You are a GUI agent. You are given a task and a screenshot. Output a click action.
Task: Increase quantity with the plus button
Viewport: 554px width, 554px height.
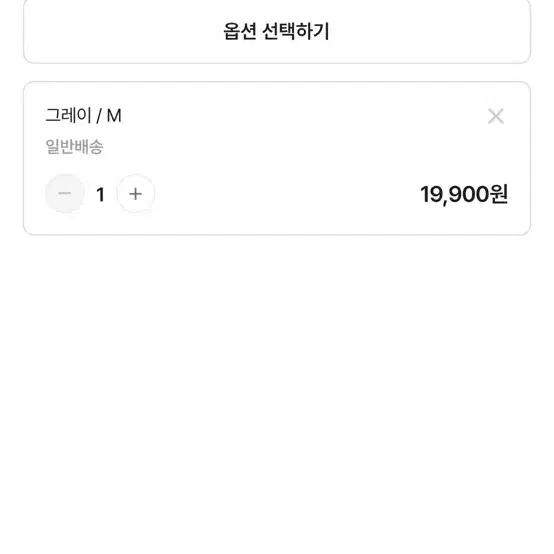(x=136, y=194)
